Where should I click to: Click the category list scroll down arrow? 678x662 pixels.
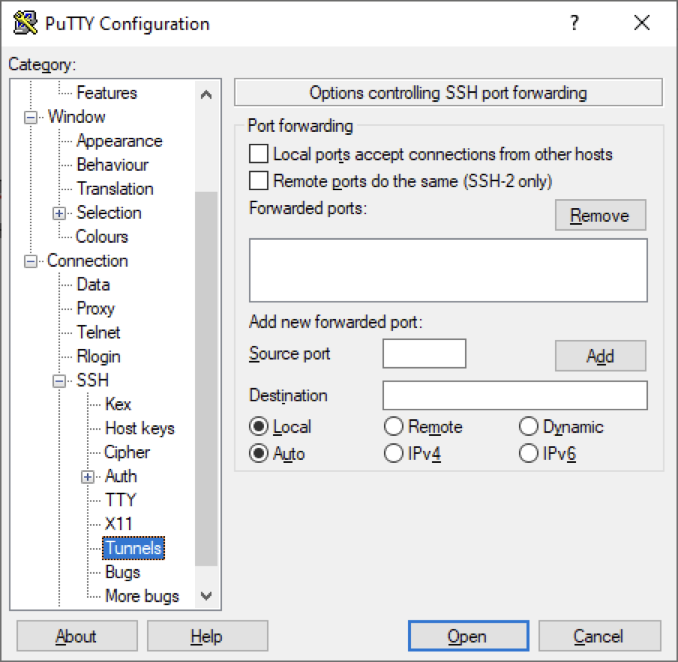(206, 595)
